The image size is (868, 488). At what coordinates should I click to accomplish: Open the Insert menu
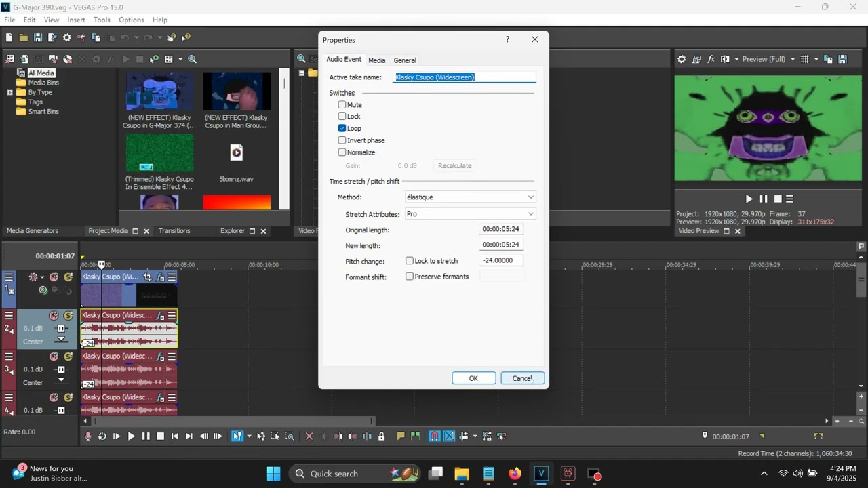[76, 20]
